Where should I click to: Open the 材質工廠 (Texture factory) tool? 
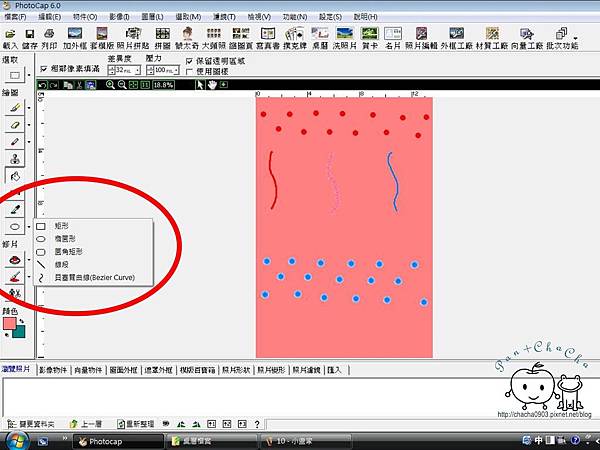click(492, 38)
